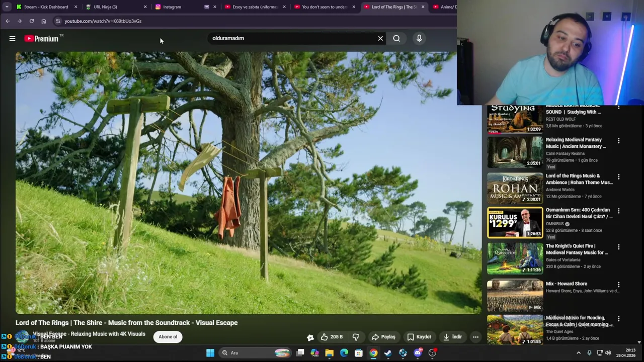The width and height of the screenshot is (644, 362).
Task: Open the Kuruluş 1299 video thumbnail
Action: point(515,222)
